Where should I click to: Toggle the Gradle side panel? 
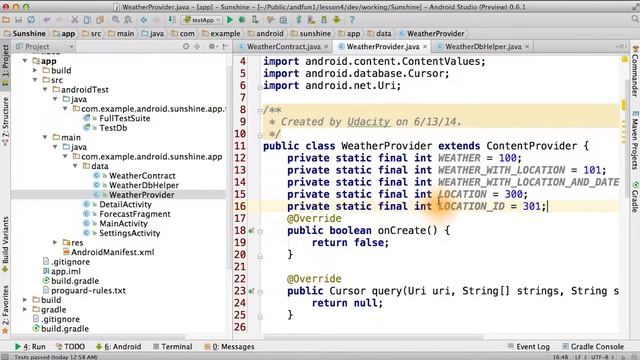(x=635, y=197)
